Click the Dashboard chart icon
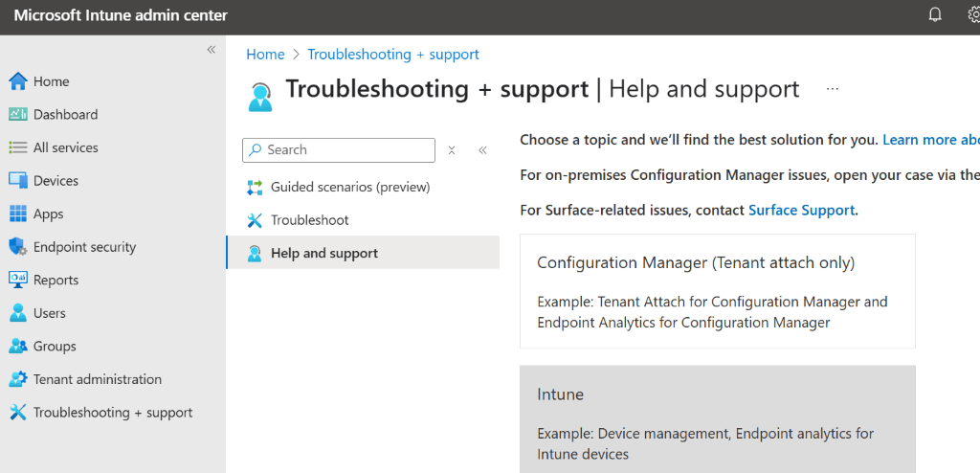The image size is (980, 473). [18, 115]
